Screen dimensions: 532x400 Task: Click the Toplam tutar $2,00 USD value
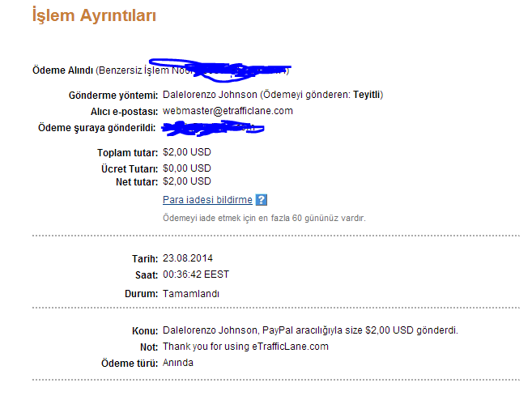[x=187, y=152]
